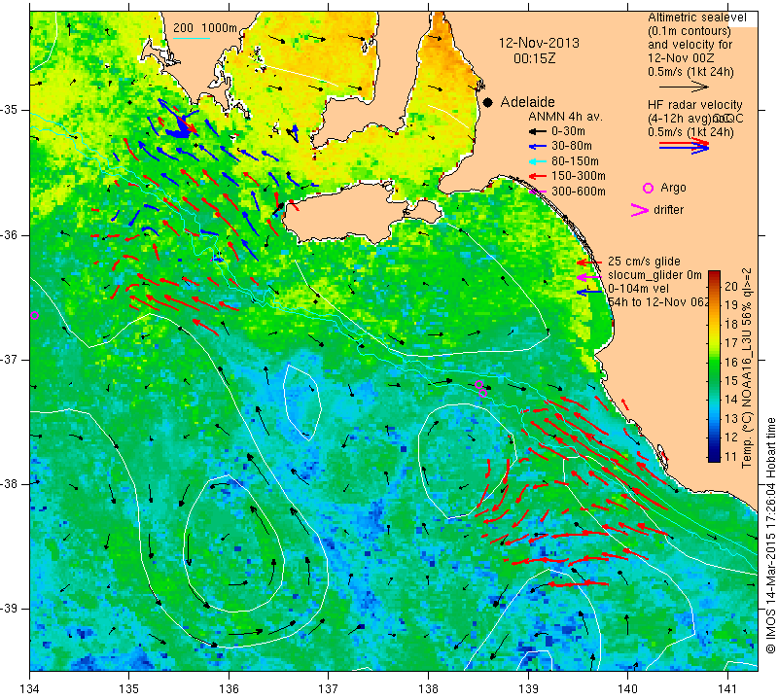Click the '0-104m vel' label
This screenshot has height=700, width=778.
pos(638,289)
